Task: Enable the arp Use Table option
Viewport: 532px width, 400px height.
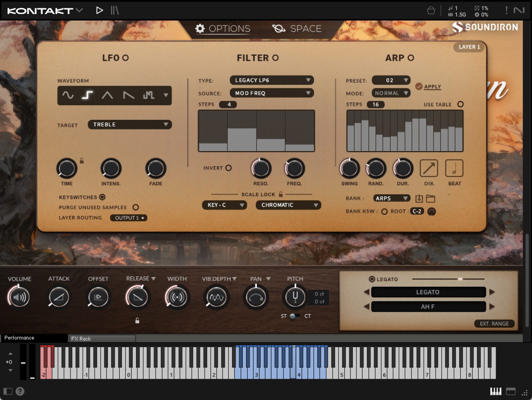Action: [460, 104]
